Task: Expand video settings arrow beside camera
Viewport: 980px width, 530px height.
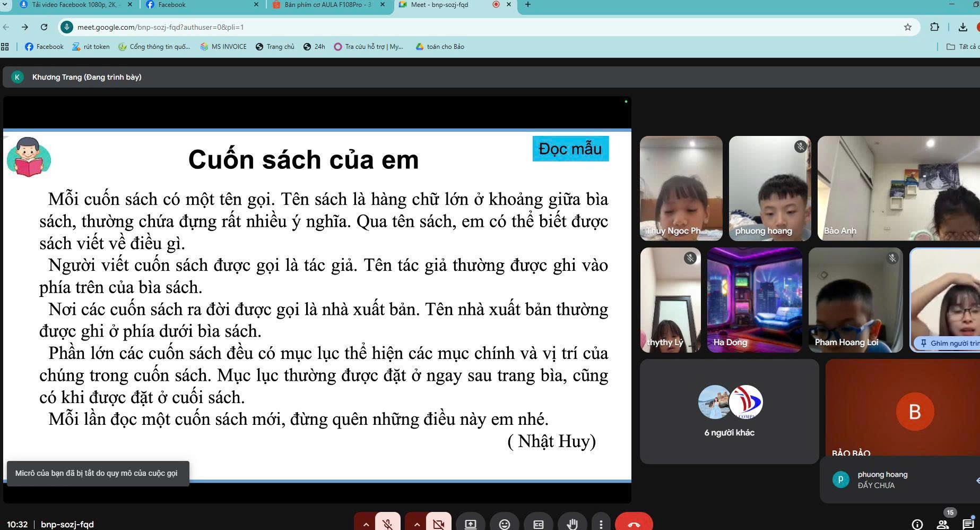Action: [x=417, y=524]
